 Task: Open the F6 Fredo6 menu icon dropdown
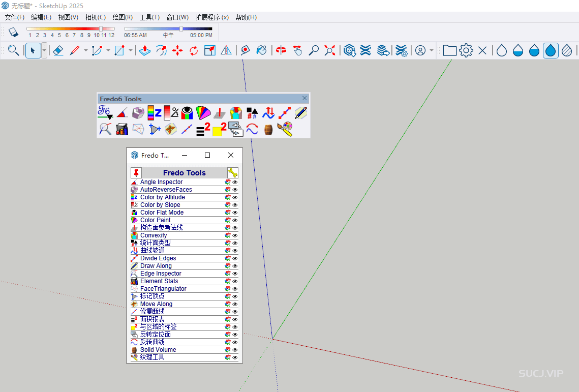(105, 113)
